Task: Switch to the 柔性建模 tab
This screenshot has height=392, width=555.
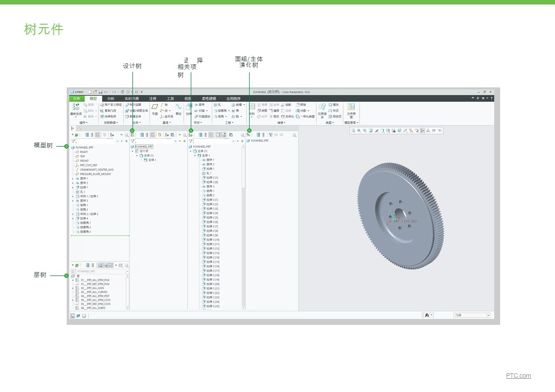Action: (x=209, y=99)
